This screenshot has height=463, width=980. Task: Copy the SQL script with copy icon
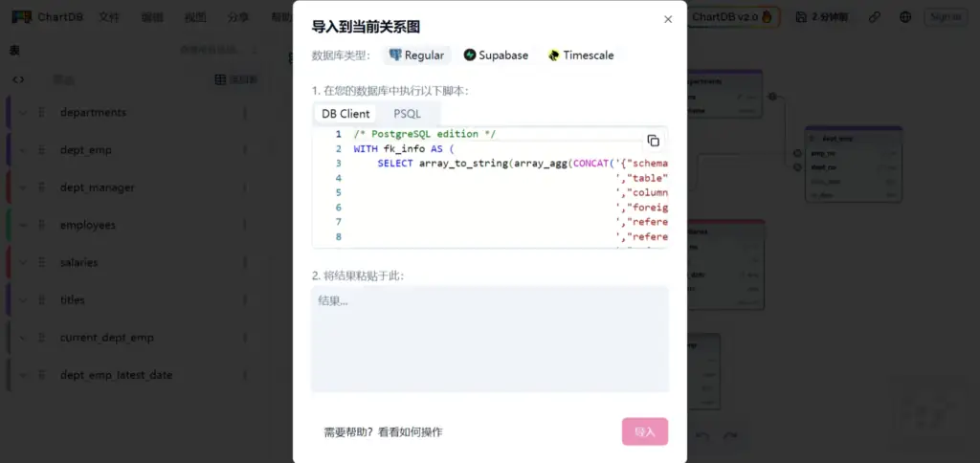[653, 141]
